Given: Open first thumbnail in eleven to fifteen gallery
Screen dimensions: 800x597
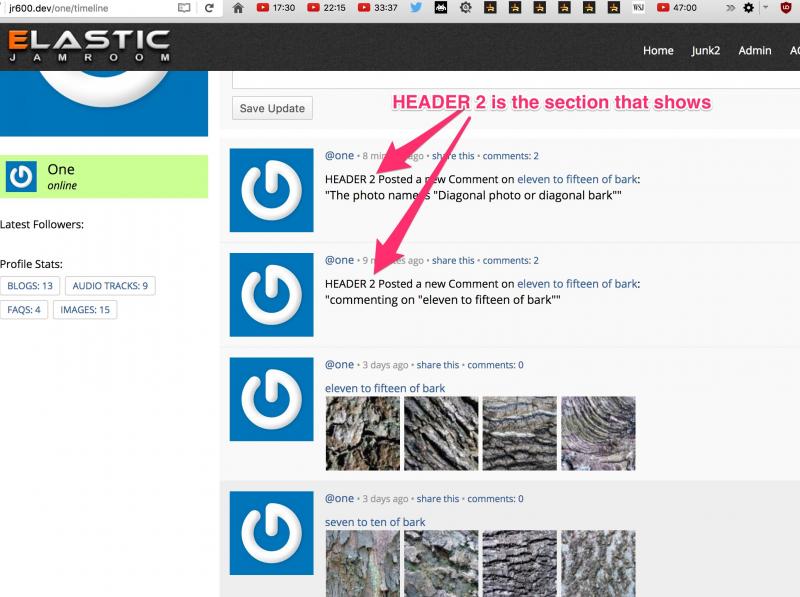Looking at the screenshot, I should click(363, 433).
